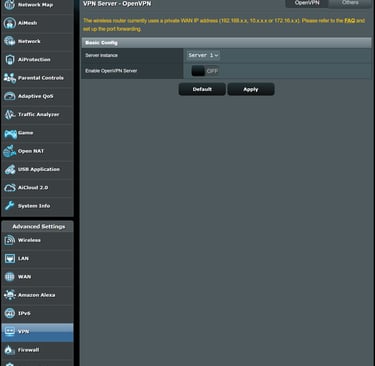Click the Default button

(202, 89)
